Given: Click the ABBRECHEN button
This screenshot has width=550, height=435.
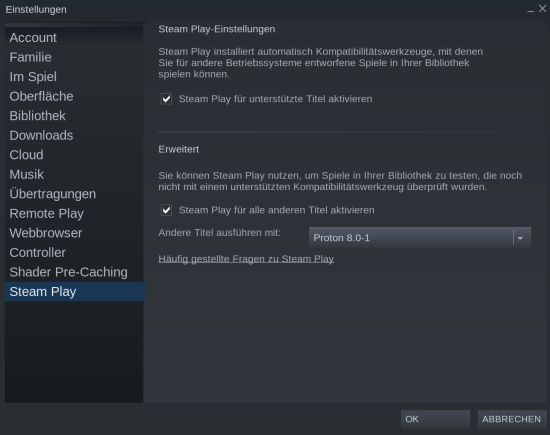Looking at the screenshot, I should pyautogui.click(x=512, y=419).
